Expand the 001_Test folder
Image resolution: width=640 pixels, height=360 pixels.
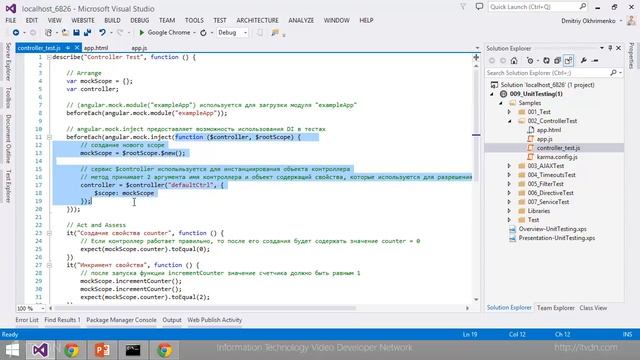(x=509, y=112)
